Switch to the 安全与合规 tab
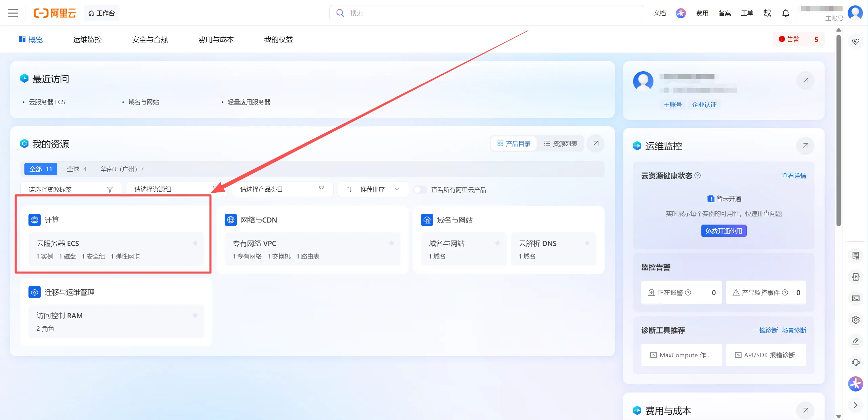Image resolution: width=868 pixels, height=420 pixels. [150, 39]
